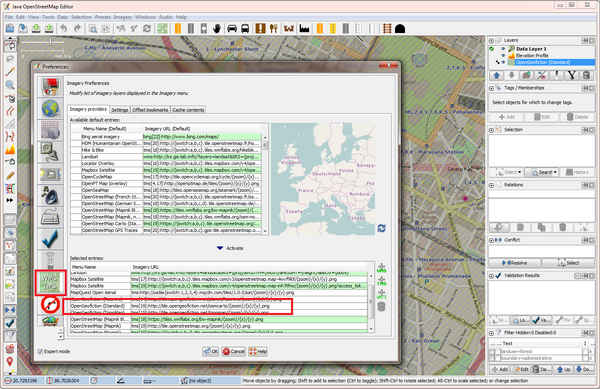Click the imagery coverage map preview
Viewport: 600px width, 389px height.
(323, 179)
